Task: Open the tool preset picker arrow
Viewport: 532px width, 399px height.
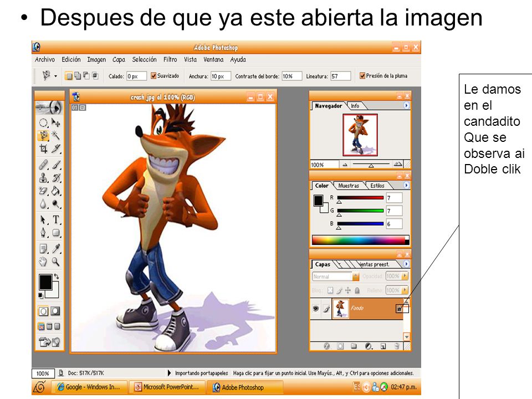Action: tap(55, 76)
